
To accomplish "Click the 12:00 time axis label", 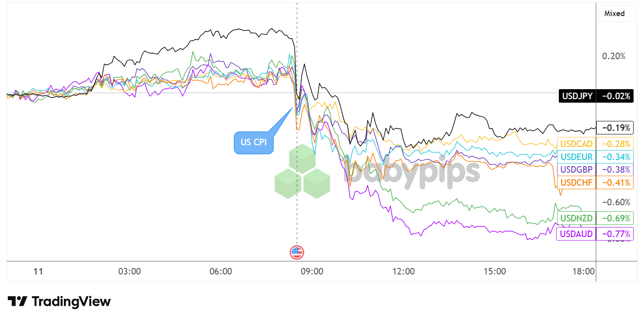I will pyautogui.click(x=403, y=271).
